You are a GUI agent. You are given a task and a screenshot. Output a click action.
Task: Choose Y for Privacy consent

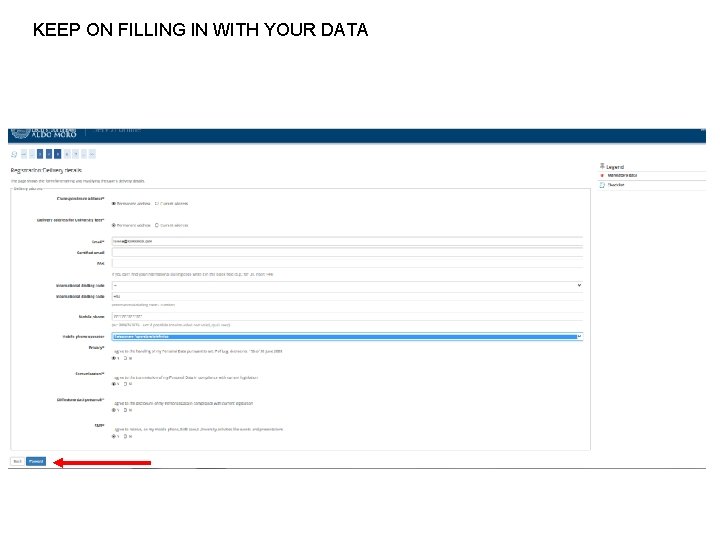pos(114,358)
